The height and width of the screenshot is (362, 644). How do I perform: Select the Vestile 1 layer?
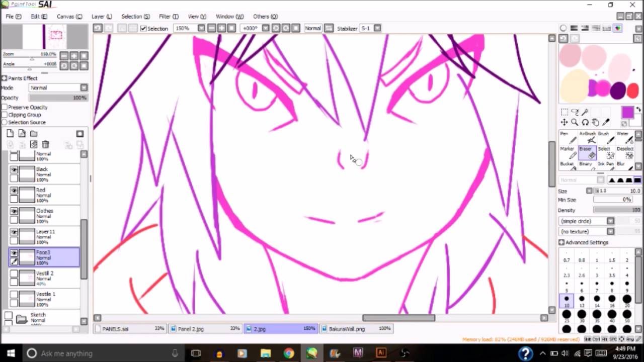point(44,299)
